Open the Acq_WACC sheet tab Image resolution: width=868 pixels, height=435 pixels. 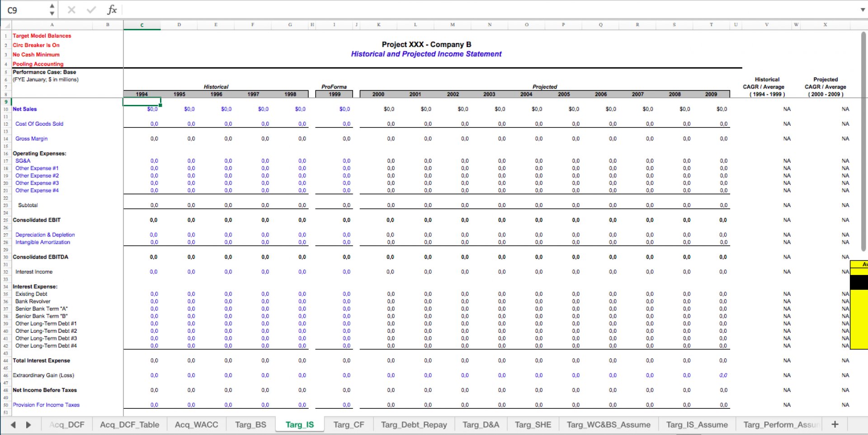tap(196, 425)
